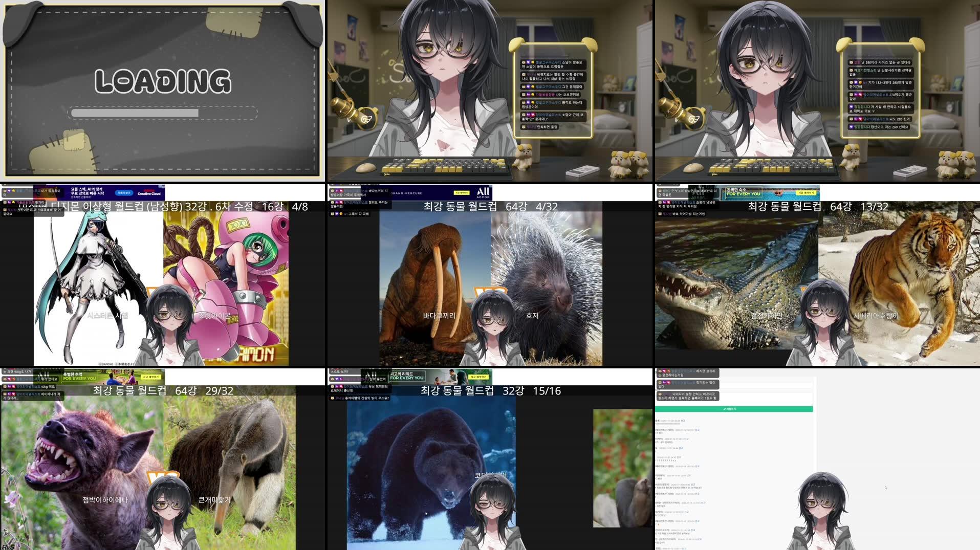Open the Grand Mercure link in the banner
The width and height of the screenshot is (980, 550).
pos(406,193)
